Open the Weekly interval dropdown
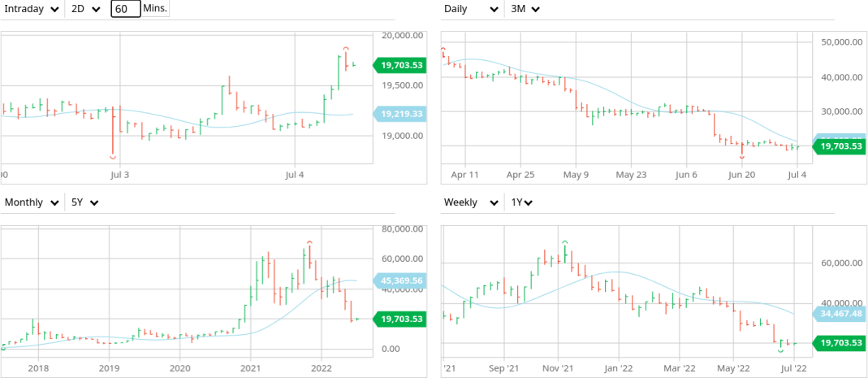Image resolution: width=868 pixels, height=378 pixels. point(471,202)
